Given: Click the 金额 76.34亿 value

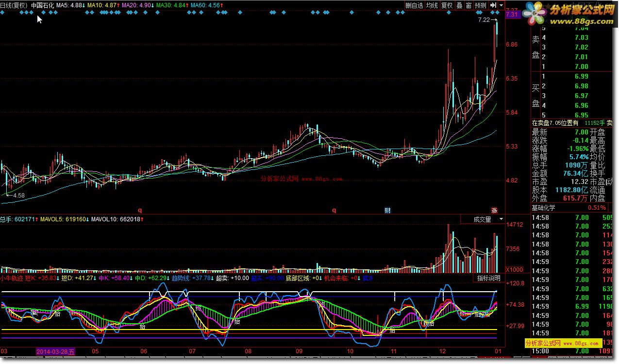Looking at the screenshot, I should 576,173.
